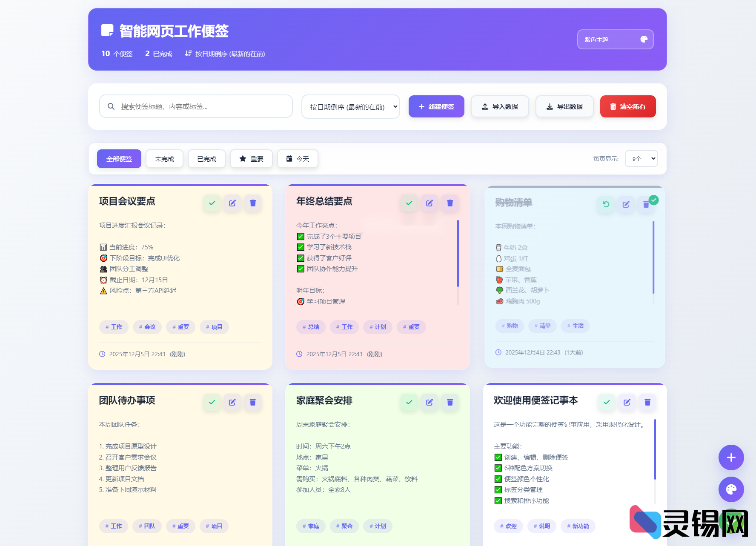Open the edit pencil icon on 年终总结要点

coord(429,203)
